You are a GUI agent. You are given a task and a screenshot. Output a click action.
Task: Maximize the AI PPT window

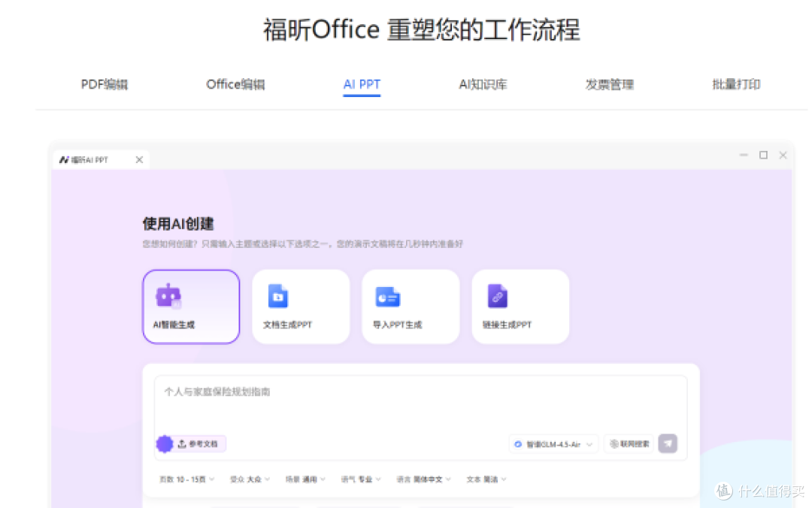(763, 155)
